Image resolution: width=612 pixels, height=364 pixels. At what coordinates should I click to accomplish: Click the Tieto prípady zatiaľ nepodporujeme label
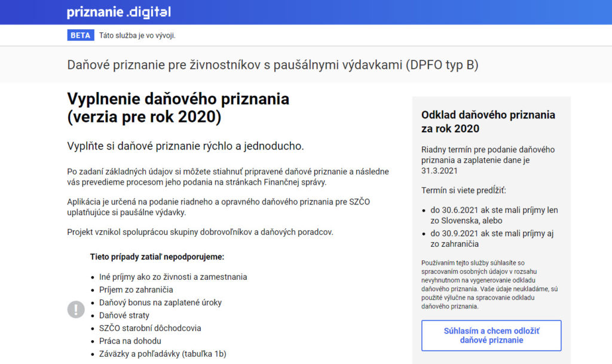point(157,257)
